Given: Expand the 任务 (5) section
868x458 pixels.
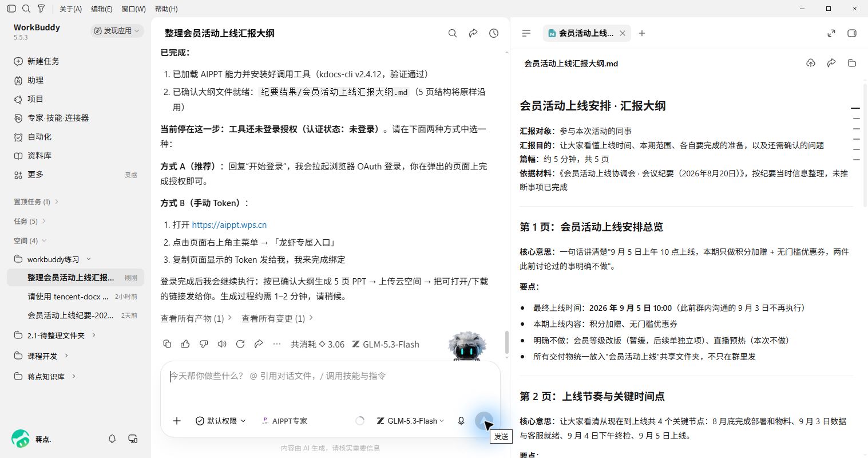Looking at the screenshot, I should tap(30, 221).
